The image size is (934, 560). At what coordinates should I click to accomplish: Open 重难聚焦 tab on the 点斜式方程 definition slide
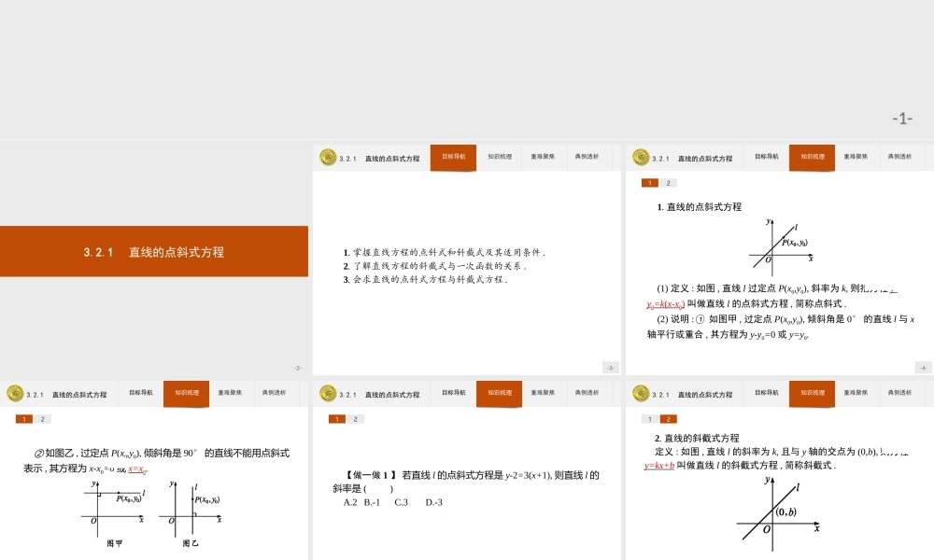(856, 157)
